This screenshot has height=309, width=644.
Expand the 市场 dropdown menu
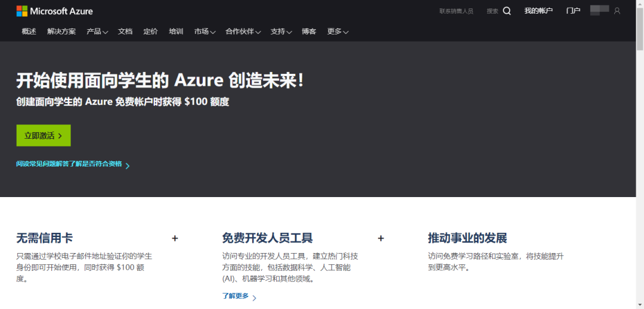coord(205,32)
